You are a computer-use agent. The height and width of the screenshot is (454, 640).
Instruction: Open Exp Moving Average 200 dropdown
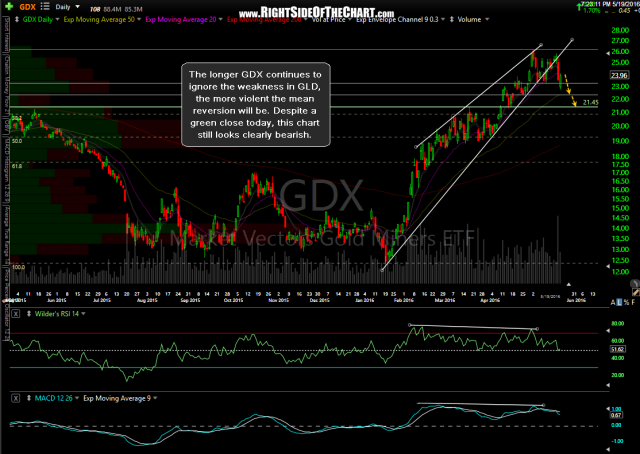[x=306, y=20]
